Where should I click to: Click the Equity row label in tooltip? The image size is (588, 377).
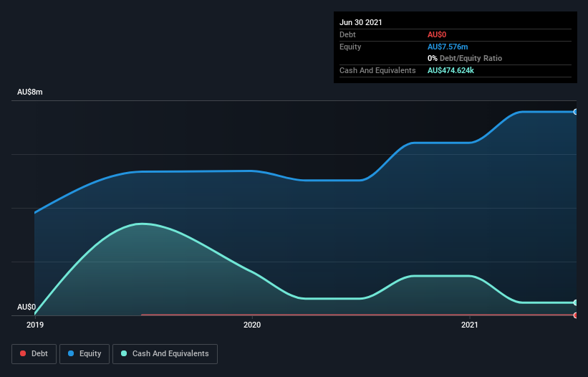(x=350, y=47)
